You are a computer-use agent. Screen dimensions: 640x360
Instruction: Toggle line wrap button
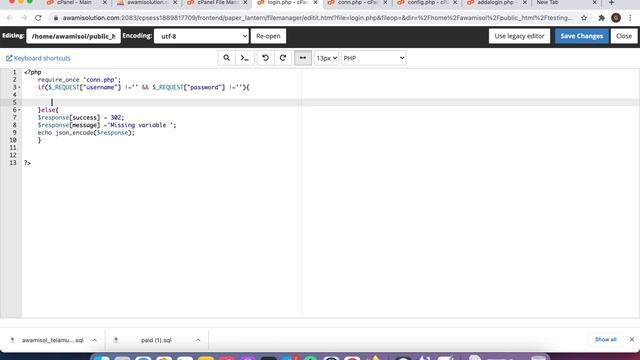tap(303, 58)
